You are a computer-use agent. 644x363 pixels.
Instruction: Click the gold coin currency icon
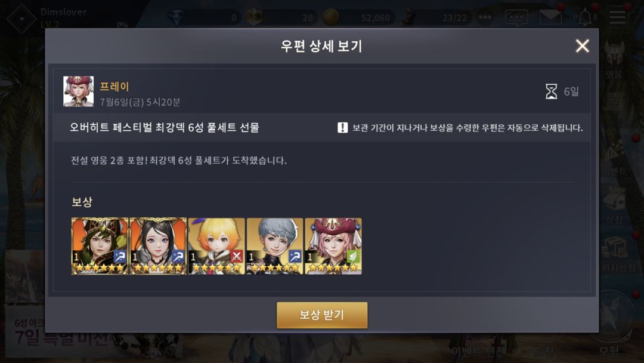pyautogui.click(x=330, y=17)
